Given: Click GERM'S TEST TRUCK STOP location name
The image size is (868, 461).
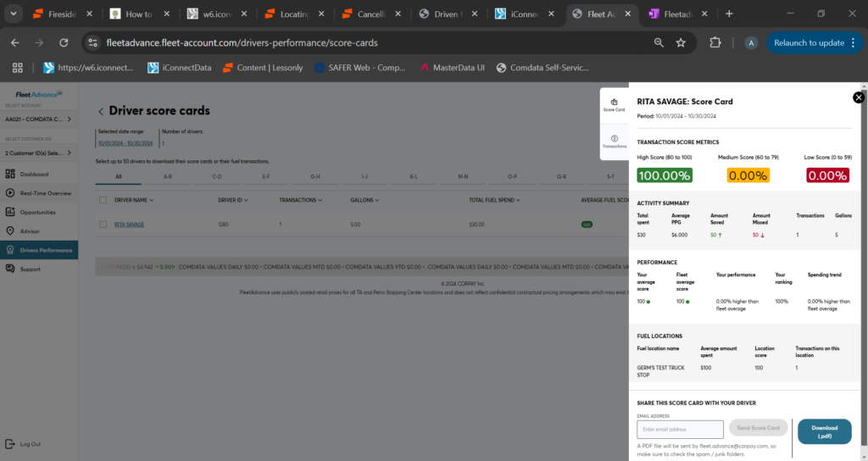Looking at the screenshot, I should coord(660,371).
